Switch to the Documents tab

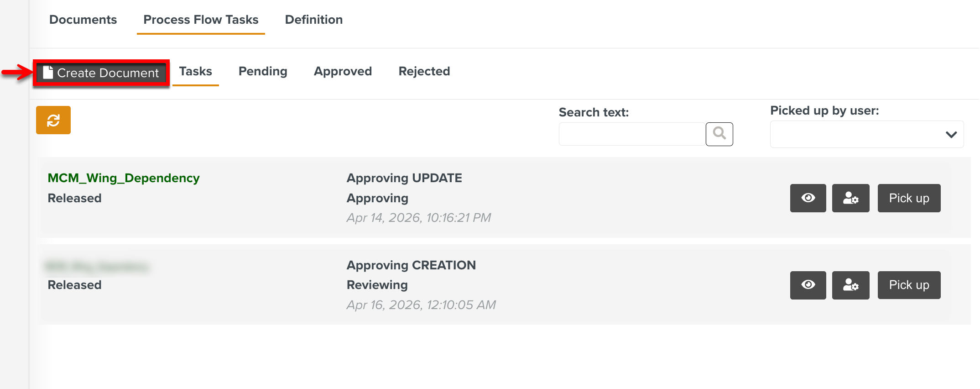coord(83,20)
